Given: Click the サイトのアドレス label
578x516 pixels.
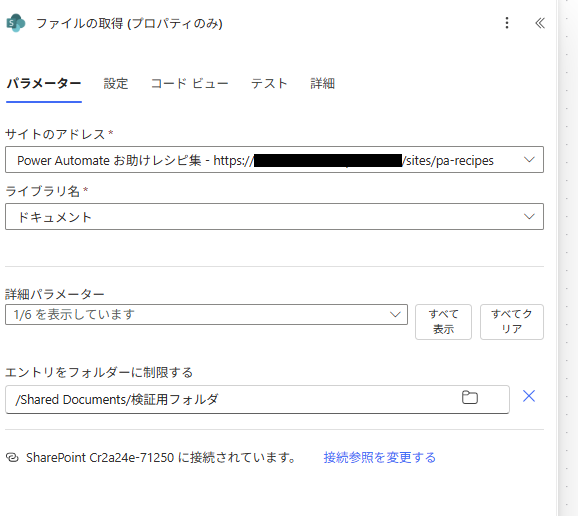Looking at the screenshot, I should (55, 134).
